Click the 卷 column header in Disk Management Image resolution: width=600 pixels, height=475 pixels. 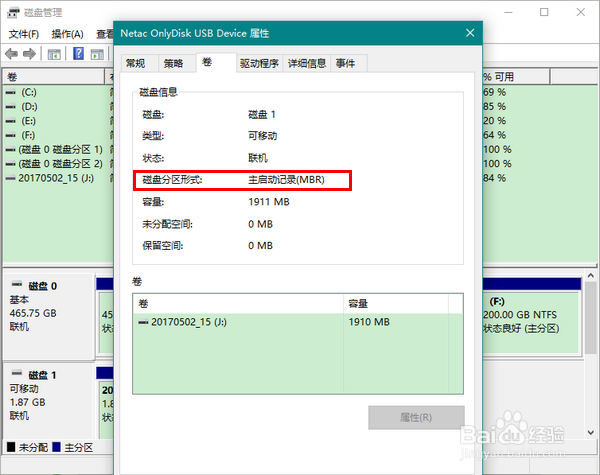(54, 77)
